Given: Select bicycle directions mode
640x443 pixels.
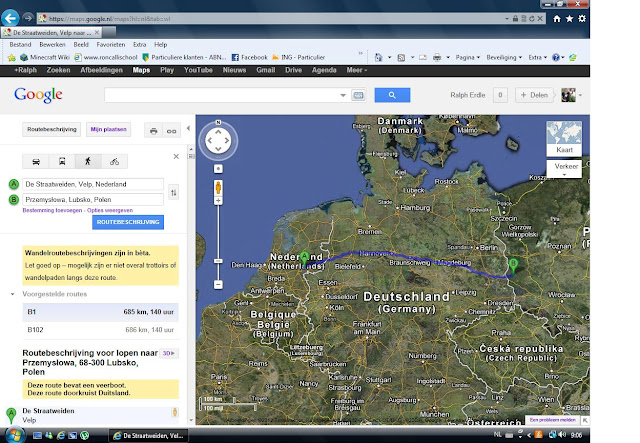Looking at the screenshot, I should [x=114, y=162].
